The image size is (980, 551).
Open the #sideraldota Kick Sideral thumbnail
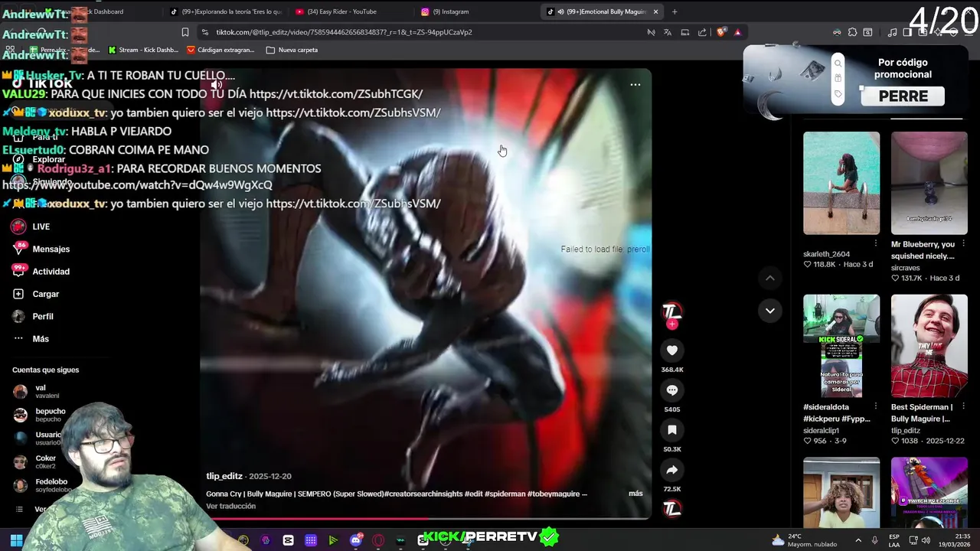click(x=841, y=346)
